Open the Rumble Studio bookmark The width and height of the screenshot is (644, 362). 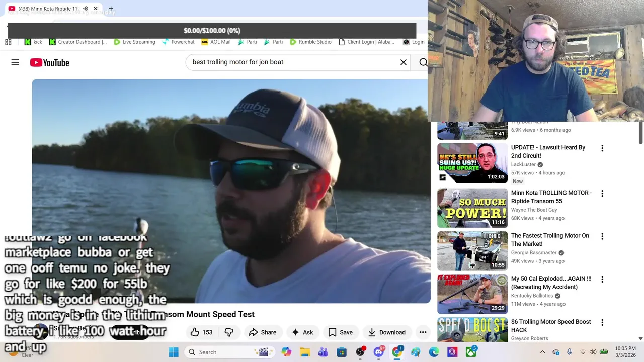click(x=310, y=42)
